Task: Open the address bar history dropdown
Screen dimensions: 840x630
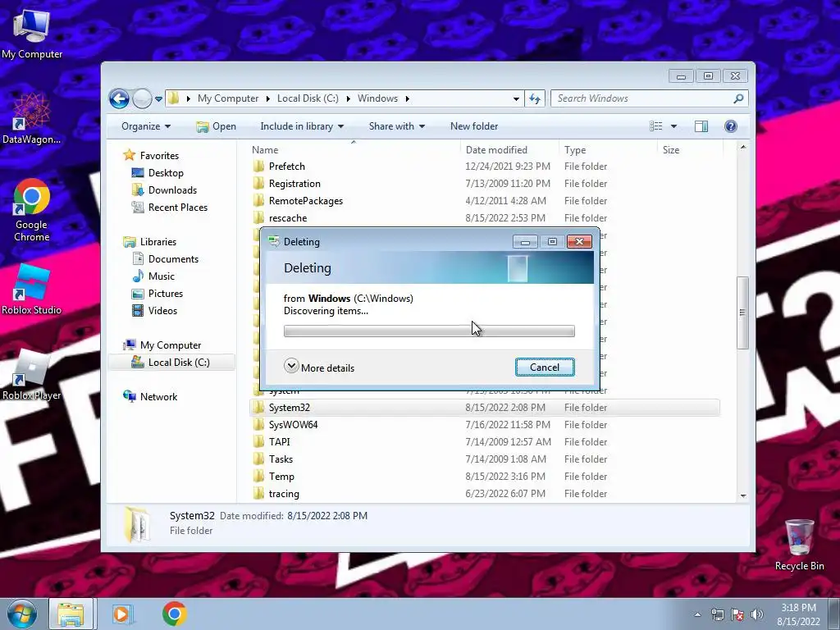Action: point(516,98)
